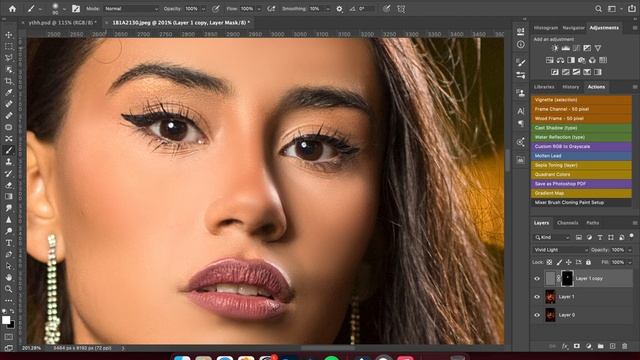Run the Mixer Brush Cloning Paint Setup action
640x360 pixels.
pos(581,202)
